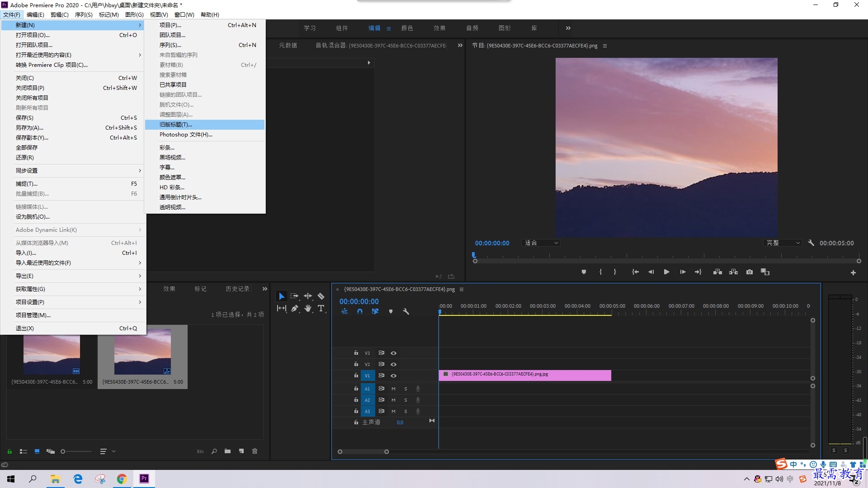Choose 导入(I)... from File menu
The height and width of the screenshot is (488, 868).
point(73,253)
